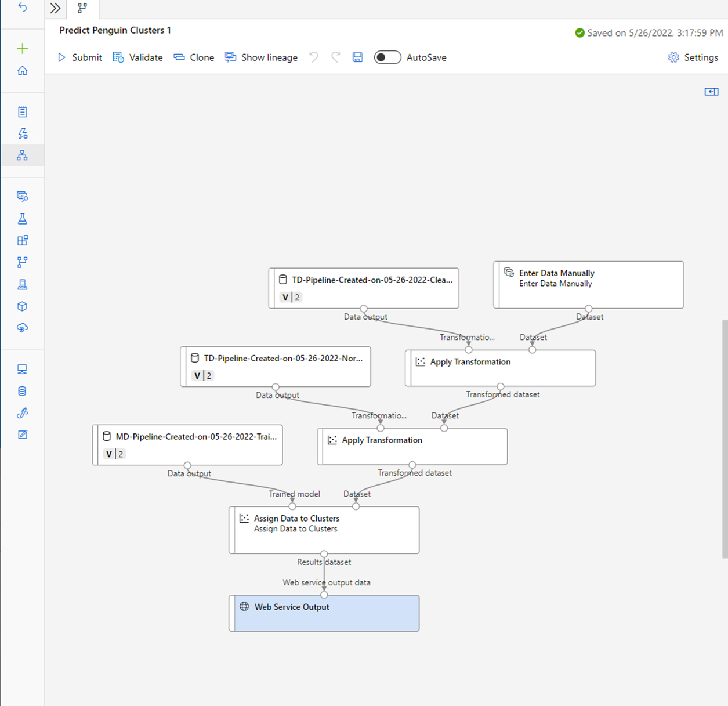Click the cylinder icon on MD-Pipeline node
Image resolution: width=728 pixels, height=706 pixels.
coord(107,436)
